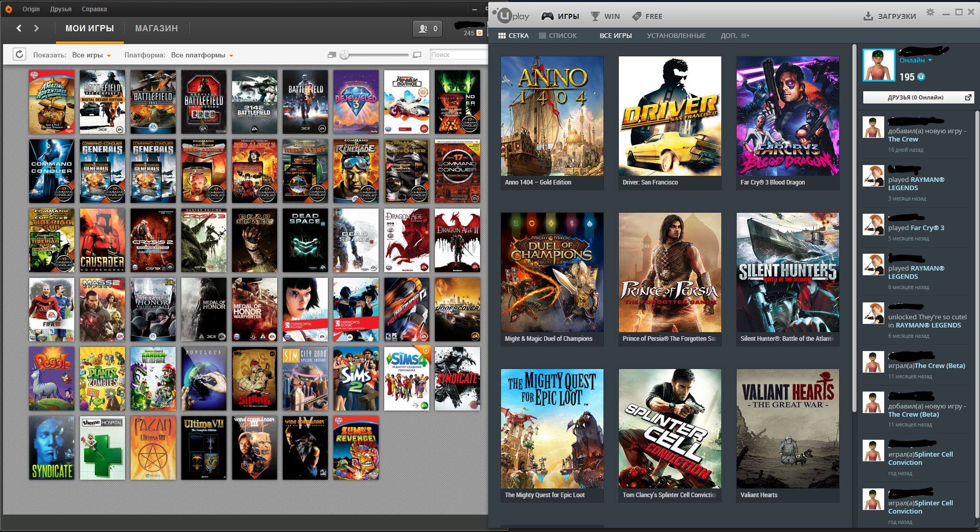Click the Uplay units coin icon beside 195
This screenshot has width=980, height=532.
(x=921, y=77)
